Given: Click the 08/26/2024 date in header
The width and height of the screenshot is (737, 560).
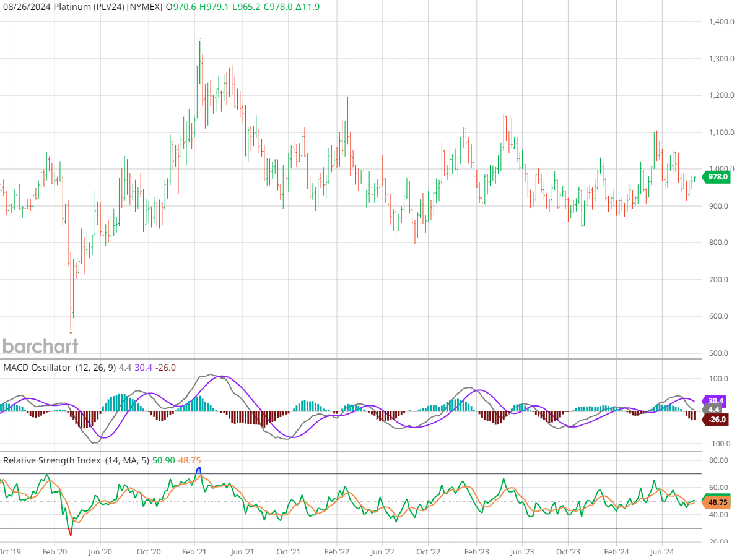Looking at the screenshot, I should (x=27, y=7).
